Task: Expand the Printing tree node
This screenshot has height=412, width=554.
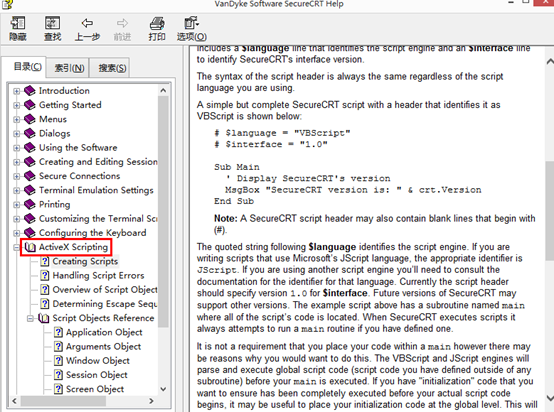Action: tap(16, 205)
